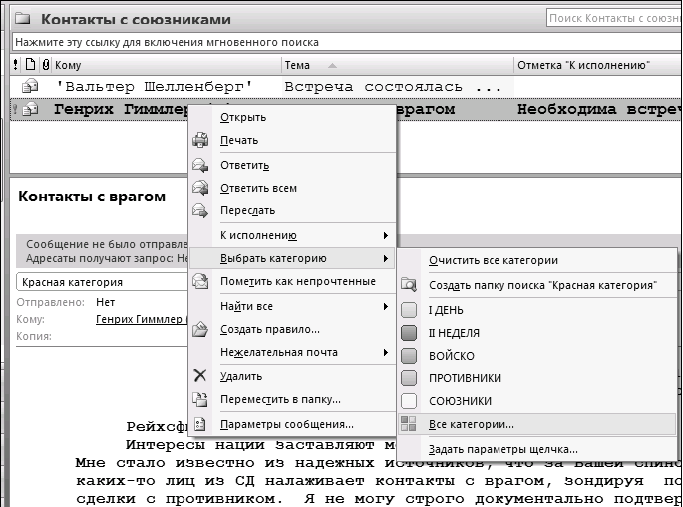Viewport: 683px width, 507px height.
Task: Click the search folder icon for Красная категория
Action: pyautogui.click(x=408, y=285)
